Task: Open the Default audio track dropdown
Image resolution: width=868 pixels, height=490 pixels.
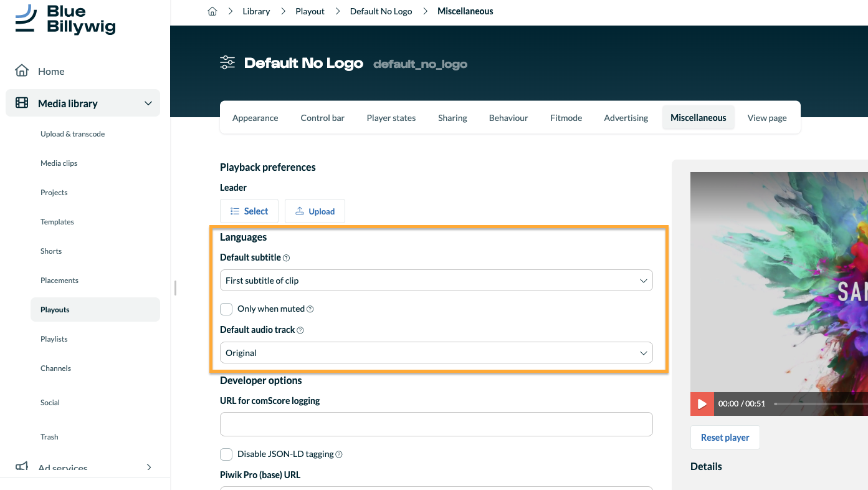Action: (x=436, y=353)
